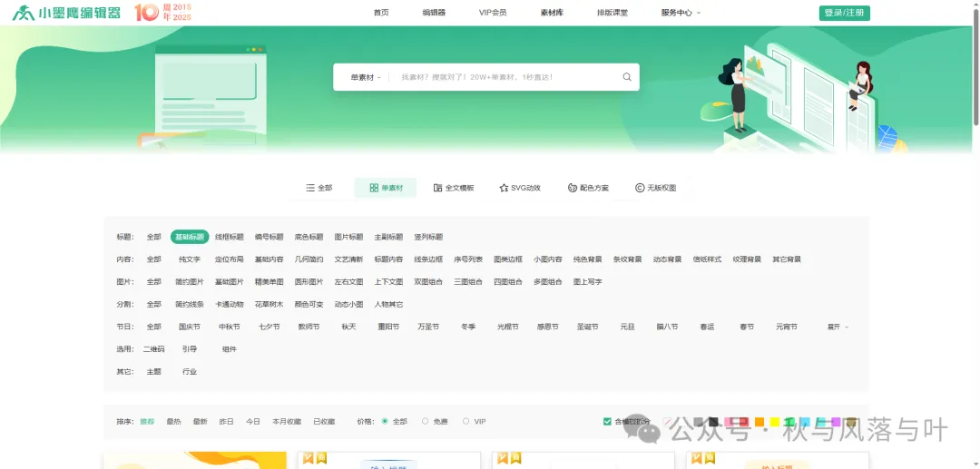This screenshot has height=469, width=980.
Task: Choose the 二维码 filter
Action: click(153, 349)
